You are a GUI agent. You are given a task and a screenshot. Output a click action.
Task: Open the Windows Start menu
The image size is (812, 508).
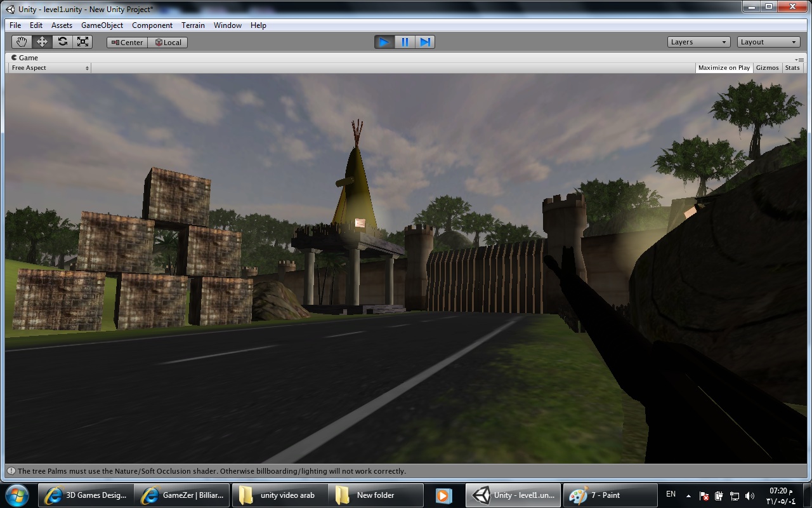[x=17, y=495]
